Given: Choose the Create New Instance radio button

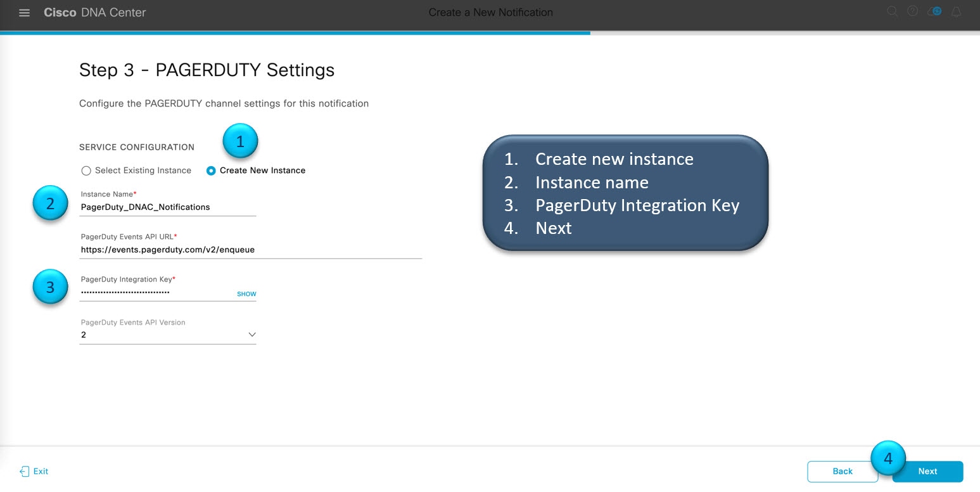Looking at the screenshot, I should coord(211,171).
